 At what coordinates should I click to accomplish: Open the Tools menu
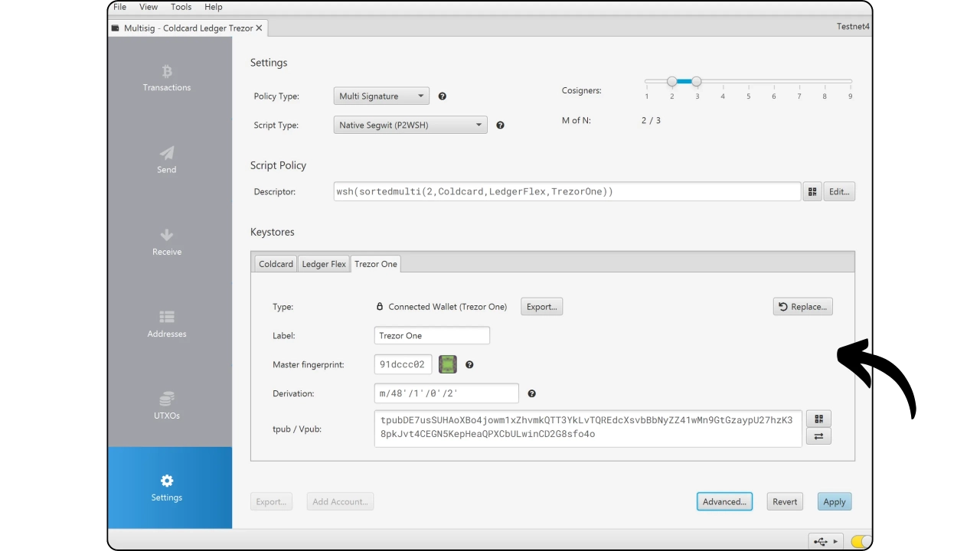tap(181, 7)
